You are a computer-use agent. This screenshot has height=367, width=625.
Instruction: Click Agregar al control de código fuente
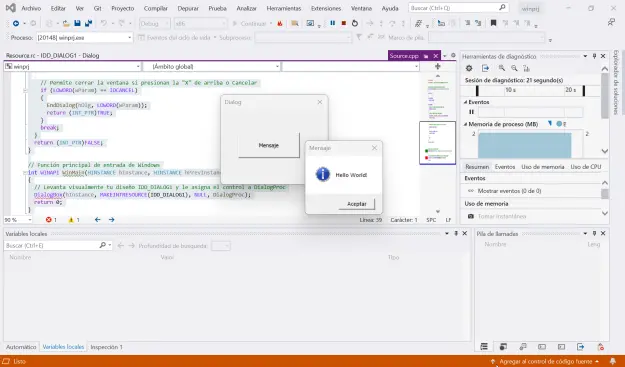point(546,361)
